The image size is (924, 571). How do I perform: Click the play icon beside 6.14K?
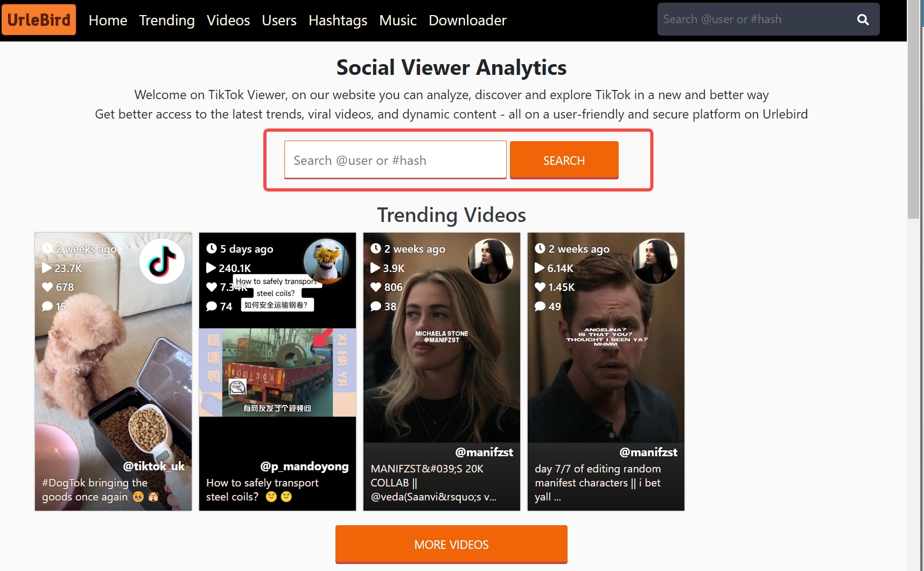pos(540,268)
